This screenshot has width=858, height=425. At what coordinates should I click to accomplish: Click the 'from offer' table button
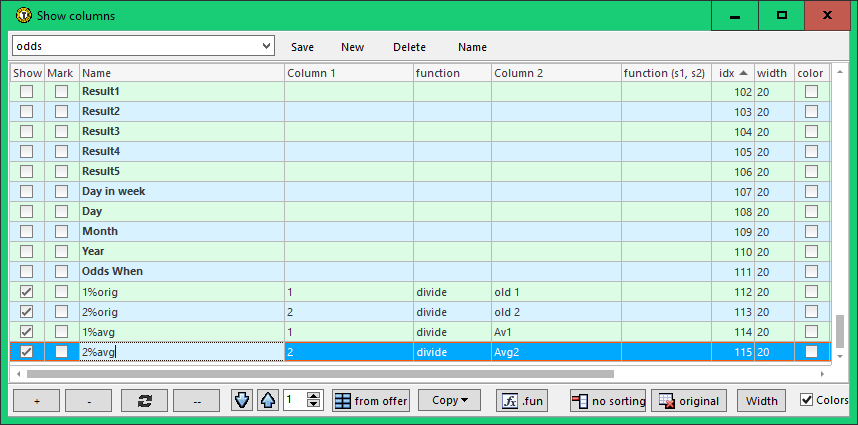coord(371,400)
